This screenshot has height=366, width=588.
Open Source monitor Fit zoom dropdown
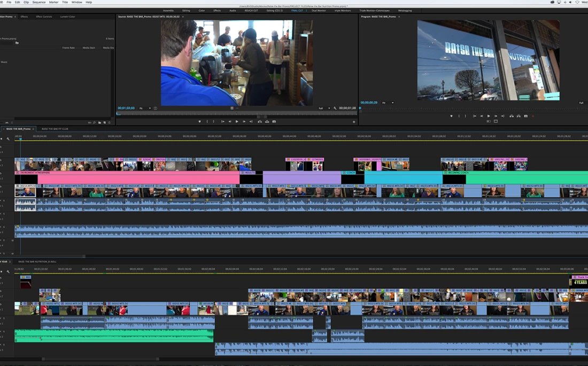(x=145, y=108)
